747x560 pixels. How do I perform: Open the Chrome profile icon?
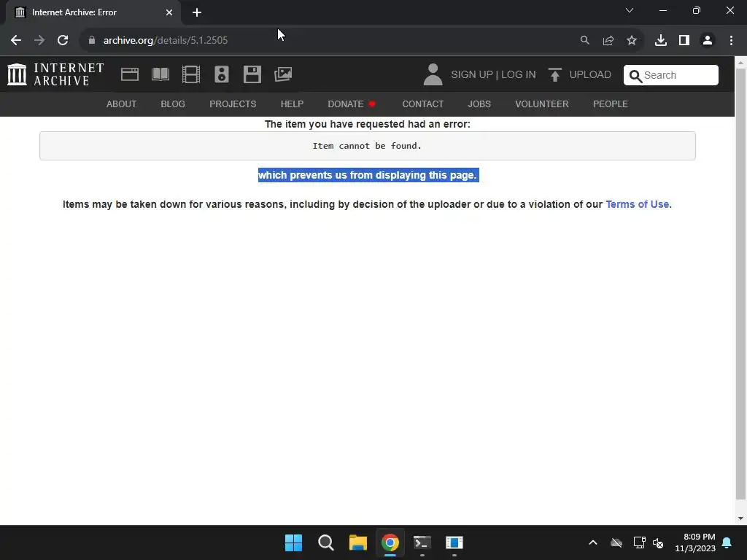(708, 40)
